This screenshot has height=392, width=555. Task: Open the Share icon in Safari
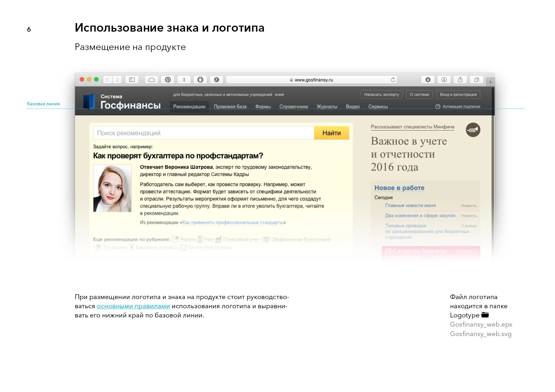pyautogui.click(x=460, y=80)
